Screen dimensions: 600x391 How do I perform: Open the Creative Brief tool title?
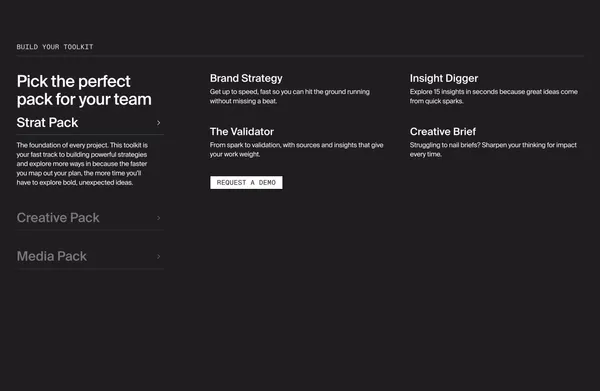click(443, 132)
